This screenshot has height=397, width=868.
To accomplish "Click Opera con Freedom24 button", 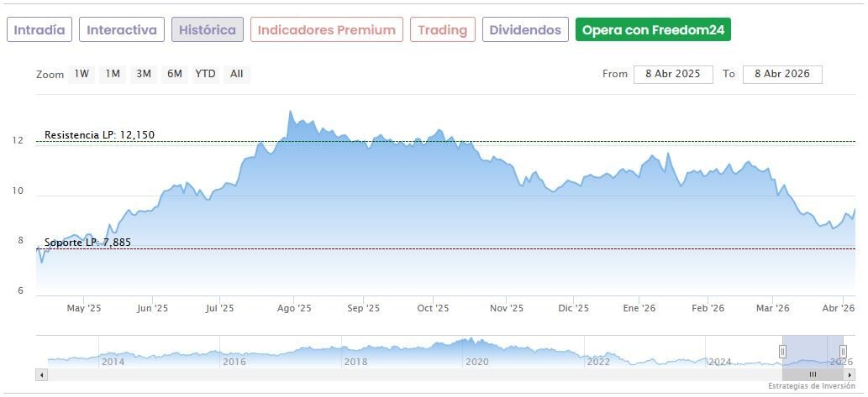I will tap(653, 30).
